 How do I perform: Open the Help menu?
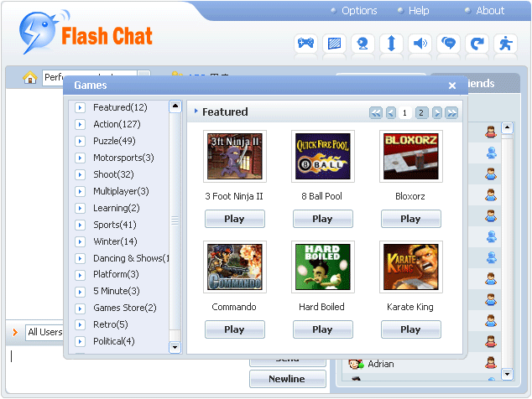tap(419, 11)
